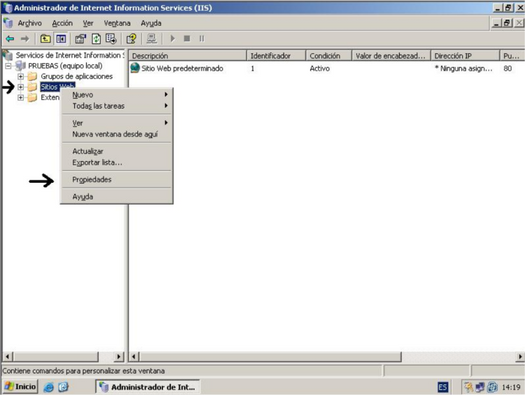Toggle the show/hide console tree icon
The height and width of the screenshot is (395, 525).
coord(61,39)
